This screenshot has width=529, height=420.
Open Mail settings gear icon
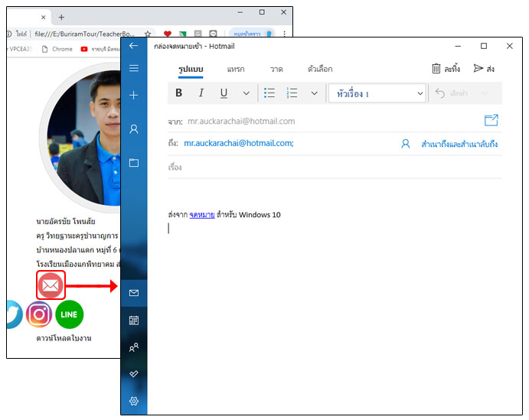[x=134, y=401]
